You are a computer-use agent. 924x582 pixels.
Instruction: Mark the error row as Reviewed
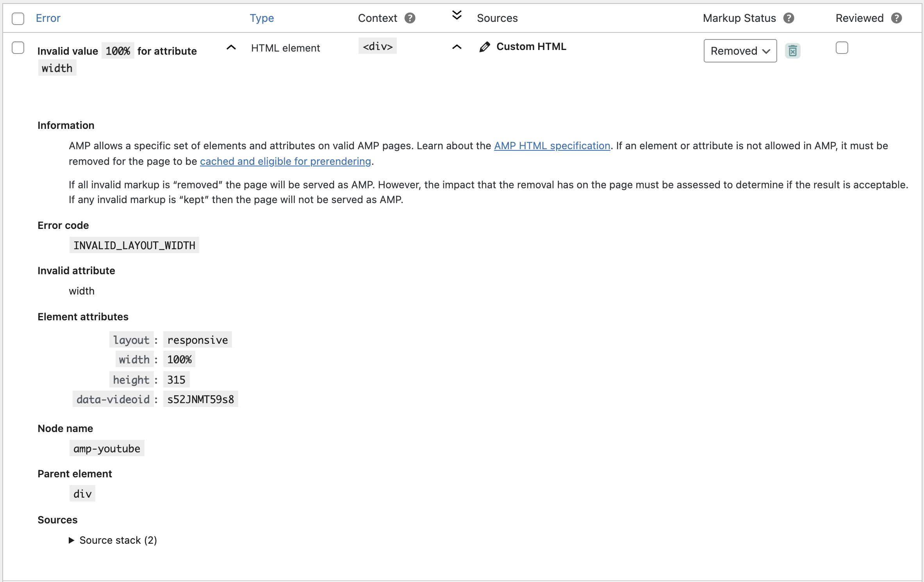pyautogui.click(x=842, y=48)
